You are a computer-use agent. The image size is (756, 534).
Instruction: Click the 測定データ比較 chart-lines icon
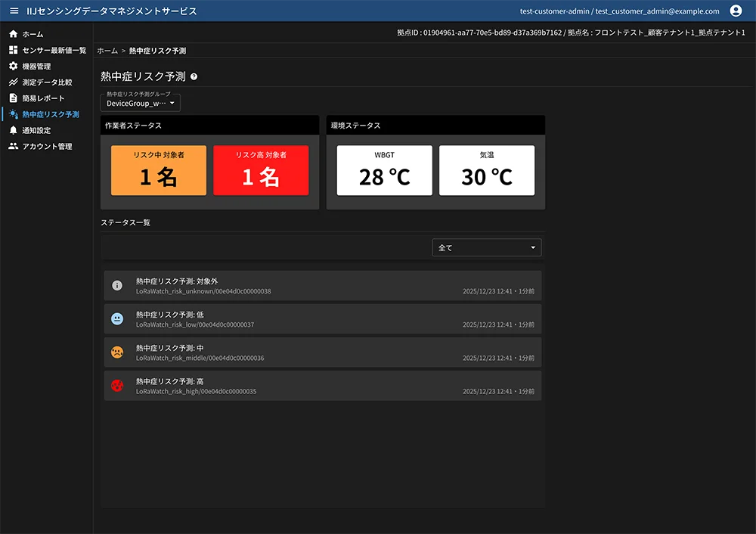[x=12, y=82]
